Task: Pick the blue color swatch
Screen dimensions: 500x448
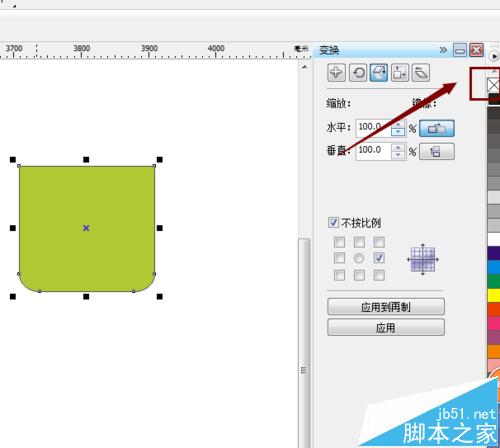Action: 494,267
